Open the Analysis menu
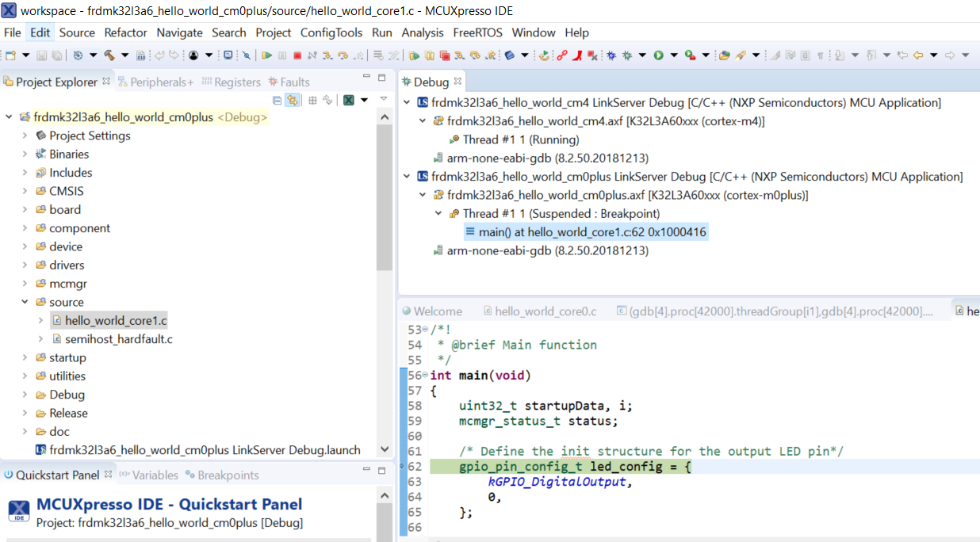Viewport: 980px width, 542px height. coord(423,32)
